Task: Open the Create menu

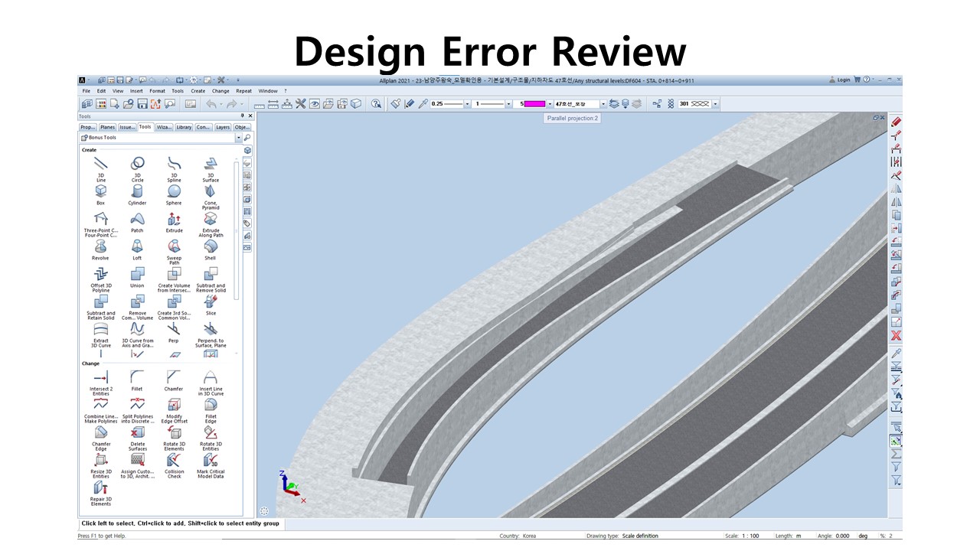Action: pos(198,91)
